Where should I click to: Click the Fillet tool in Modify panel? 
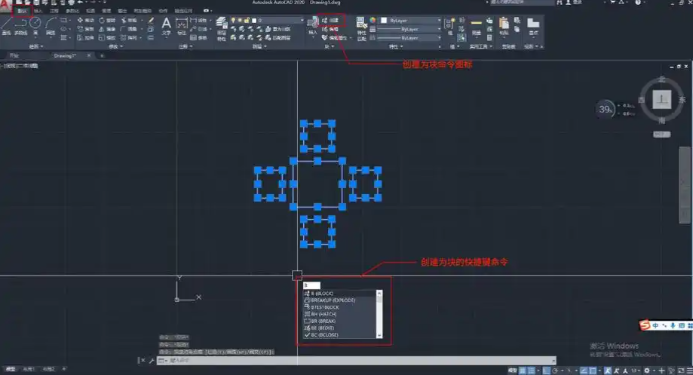[x=129, y=29]
